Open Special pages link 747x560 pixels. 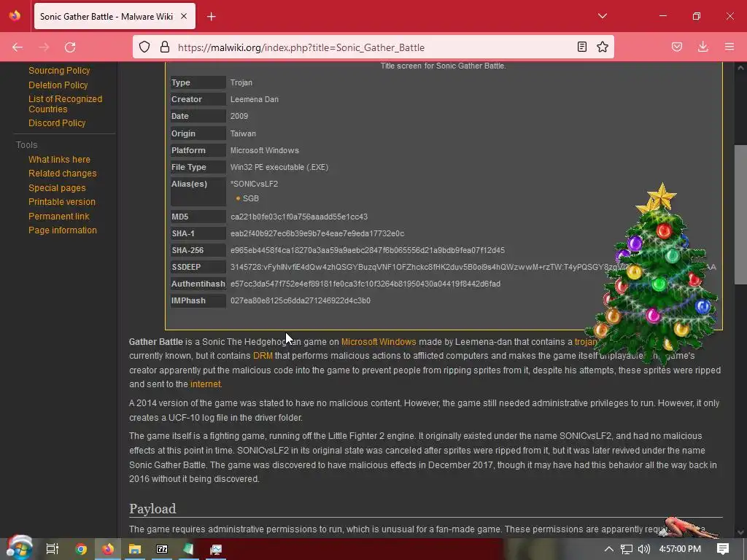click(x=57, y=187)
